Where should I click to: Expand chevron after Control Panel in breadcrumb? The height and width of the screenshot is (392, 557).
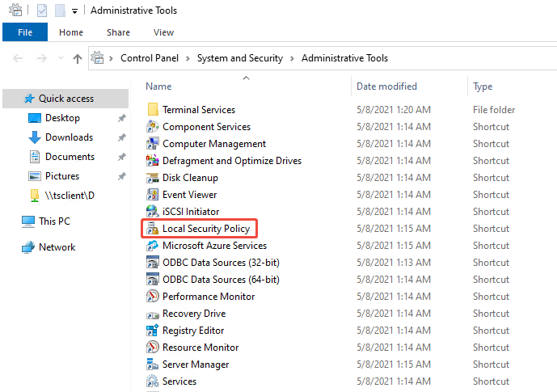[x=188, y=58]
